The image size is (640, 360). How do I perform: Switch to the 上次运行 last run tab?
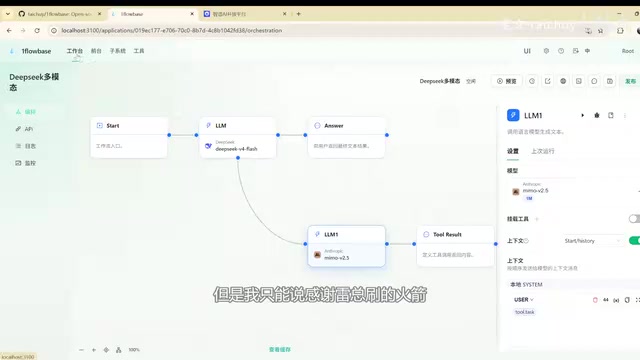[x=542, y=151]
